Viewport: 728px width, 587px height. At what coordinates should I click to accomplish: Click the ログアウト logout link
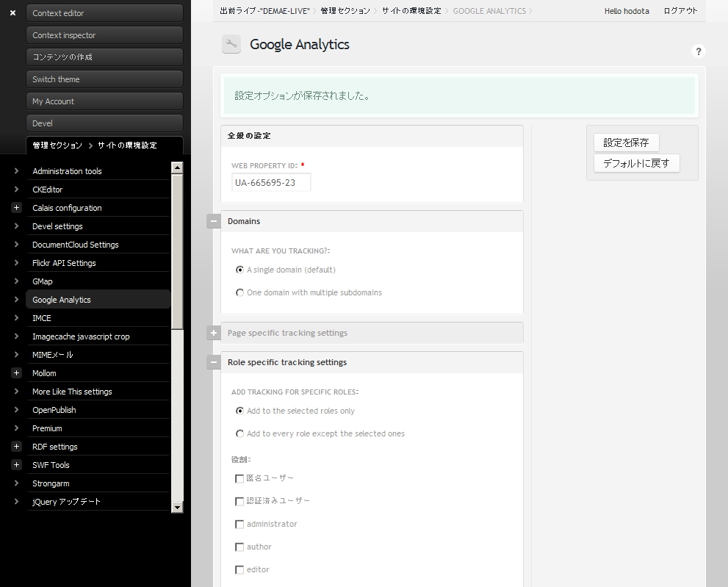point(680,11)
